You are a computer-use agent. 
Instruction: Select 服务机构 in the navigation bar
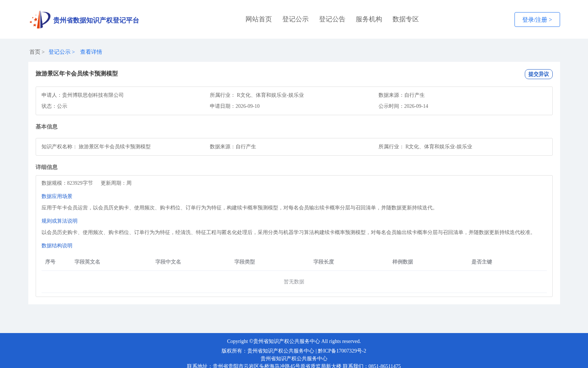[x=369, y=19]
